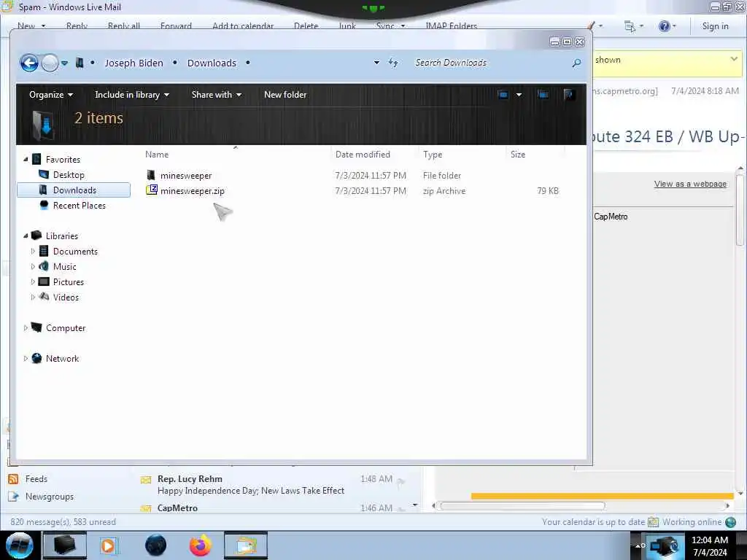Click the Downloads breadcrumb in address bar
The width and height of the screenshot is (747, 560).
212,63
